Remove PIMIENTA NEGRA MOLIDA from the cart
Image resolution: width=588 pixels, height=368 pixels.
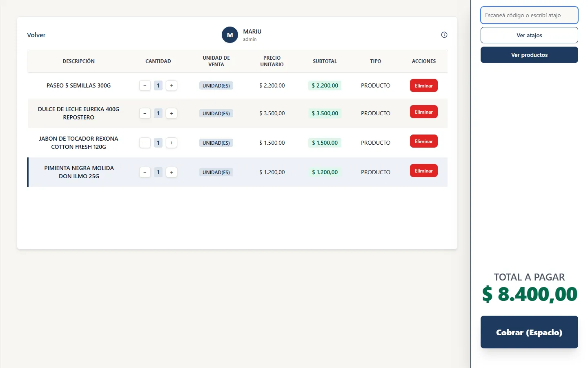(x=424, y=171)
